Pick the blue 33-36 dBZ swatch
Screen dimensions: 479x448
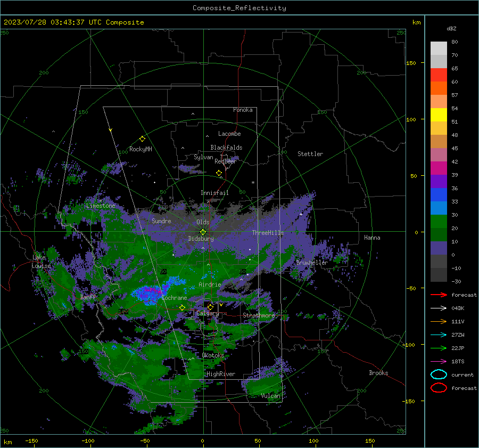coord(439,195)
